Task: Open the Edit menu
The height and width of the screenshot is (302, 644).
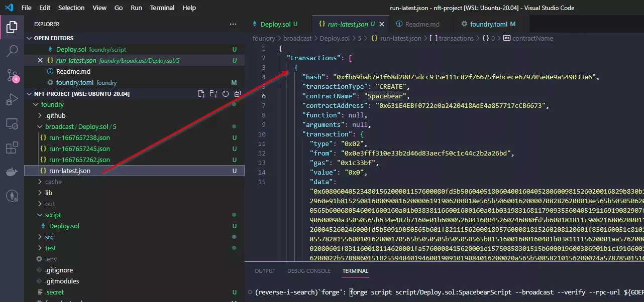Action: 45,8
